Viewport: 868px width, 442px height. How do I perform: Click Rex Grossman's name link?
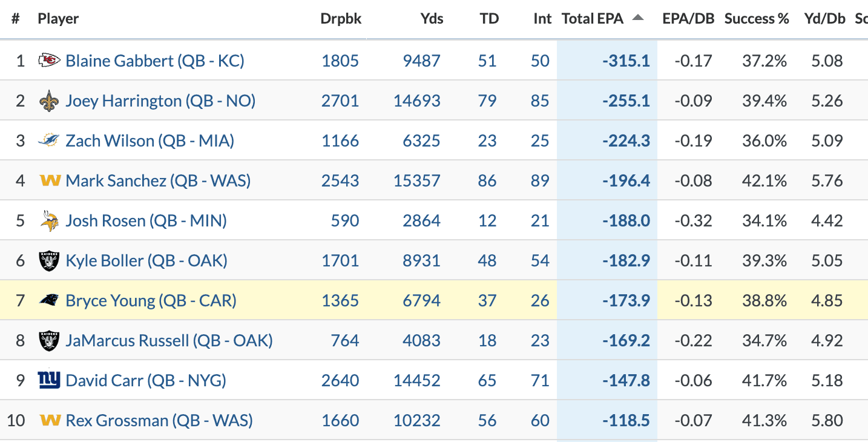point(159,420)
